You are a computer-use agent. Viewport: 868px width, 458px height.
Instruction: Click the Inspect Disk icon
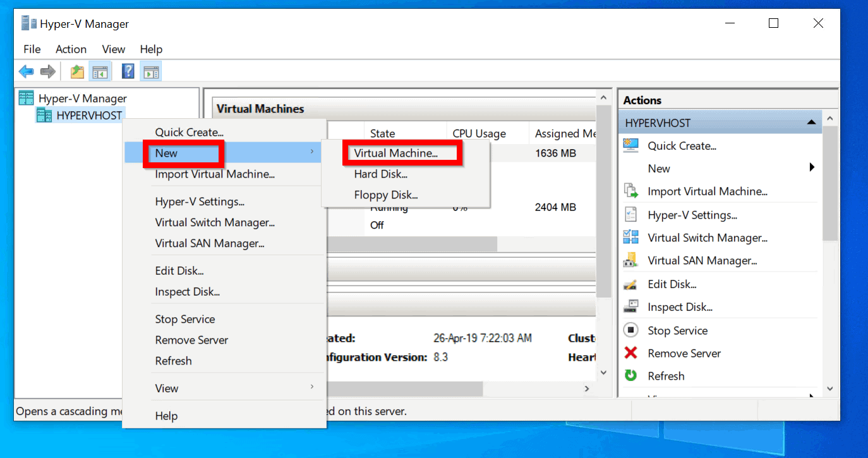630,306
